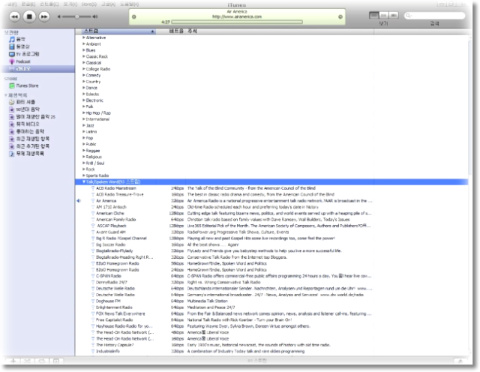This screenshot has height=372, width=480.
Task: Switch to list view button
Action: pyautogui.click(x=374, y=15)
